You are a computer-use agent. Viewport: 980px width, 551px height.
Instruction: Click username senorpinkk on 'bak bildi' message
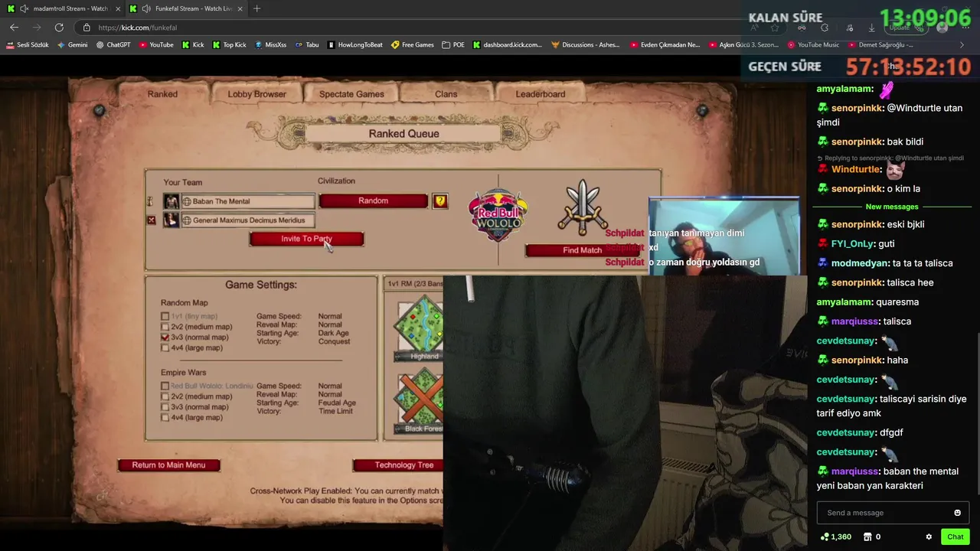[x=857, y=142]
